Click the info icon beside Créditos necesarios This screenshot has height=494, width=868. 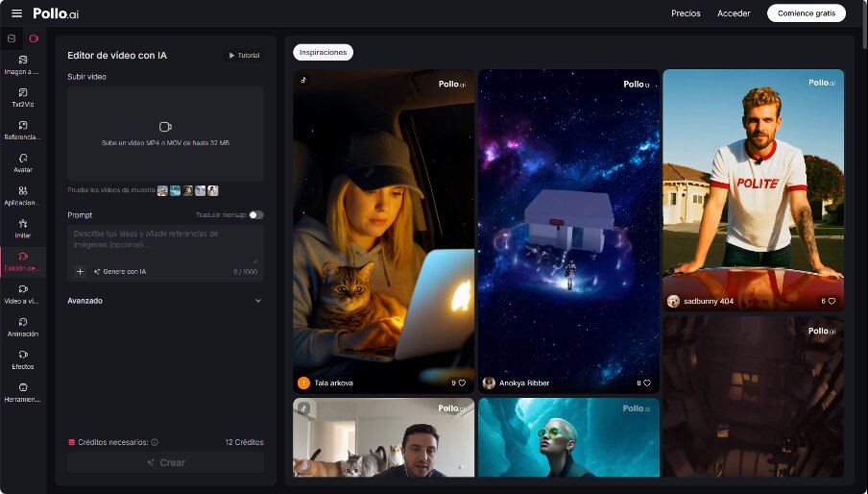click(155, 442)
